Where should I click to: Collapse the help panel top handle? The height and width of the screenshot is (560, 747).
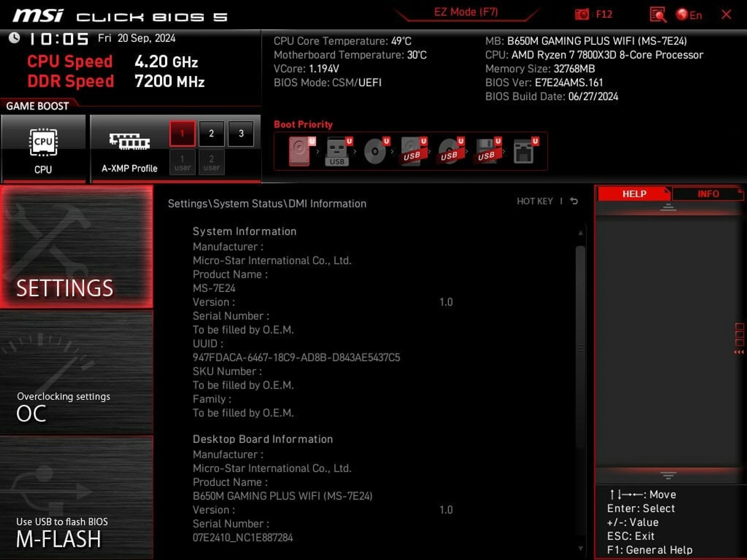[668, 208]
